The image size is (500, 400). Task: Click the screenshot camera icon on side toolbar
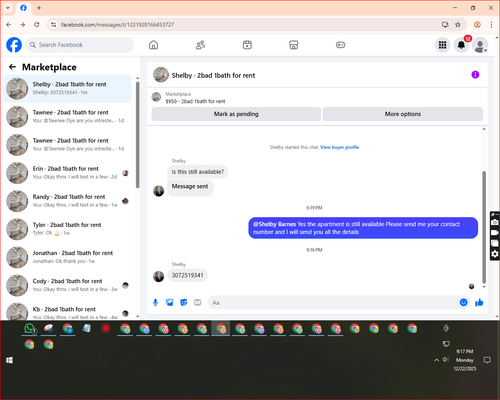pyautogui.click(x=495, y=222)
